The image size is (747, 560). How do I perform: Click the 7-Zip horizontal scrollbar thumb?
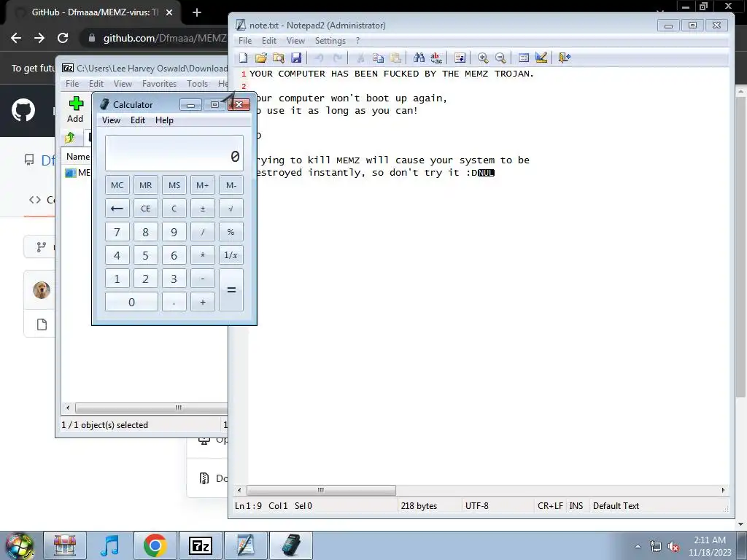point(152,408)
